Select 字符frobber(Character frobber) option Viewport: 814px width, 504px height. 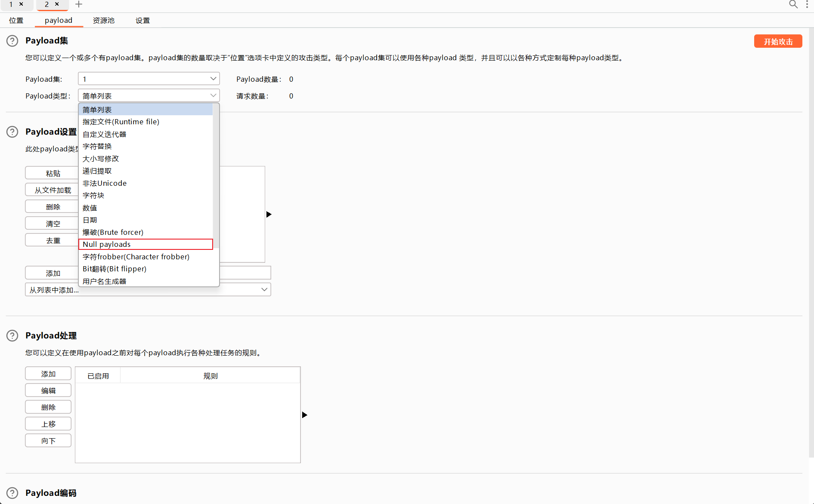click(x=146, y=257)
